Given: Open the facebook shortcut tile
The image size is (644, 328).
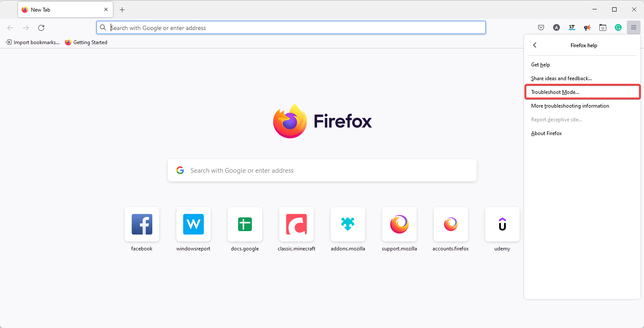Looking at the screenshot, I should coord(142,224).
